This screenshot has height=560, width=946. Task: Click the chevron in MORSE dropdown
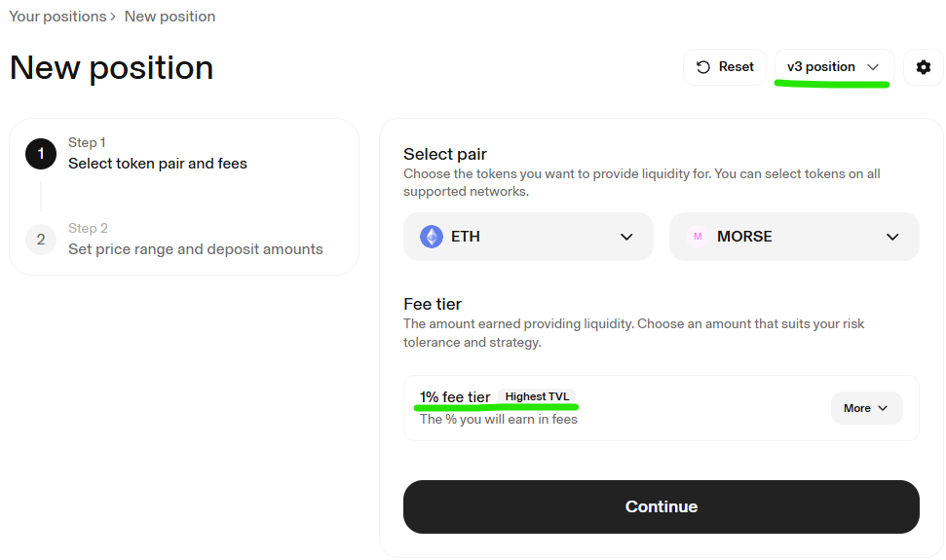coord(892,237)
